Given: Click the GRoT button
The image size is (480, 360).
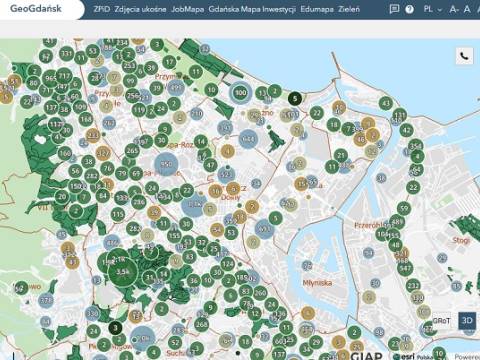Looking at the screenshot, I should (x=441, y=321).
